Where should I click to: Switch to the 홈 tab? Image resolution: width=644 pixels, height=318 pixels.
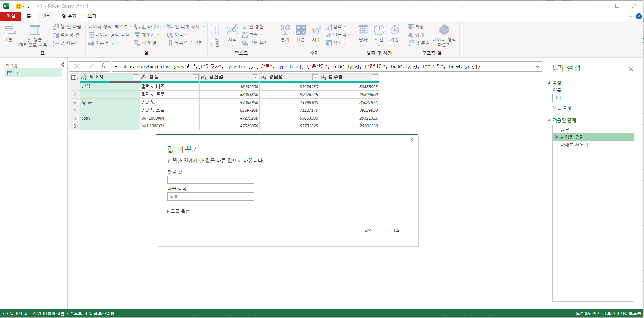(29, 16)
